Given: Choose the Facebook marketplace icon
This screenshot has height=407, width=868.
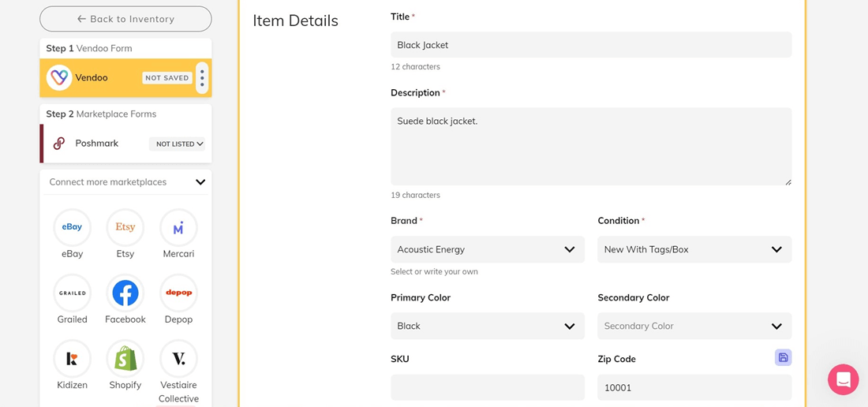Looking at the screenshot, I should point(125,293).
